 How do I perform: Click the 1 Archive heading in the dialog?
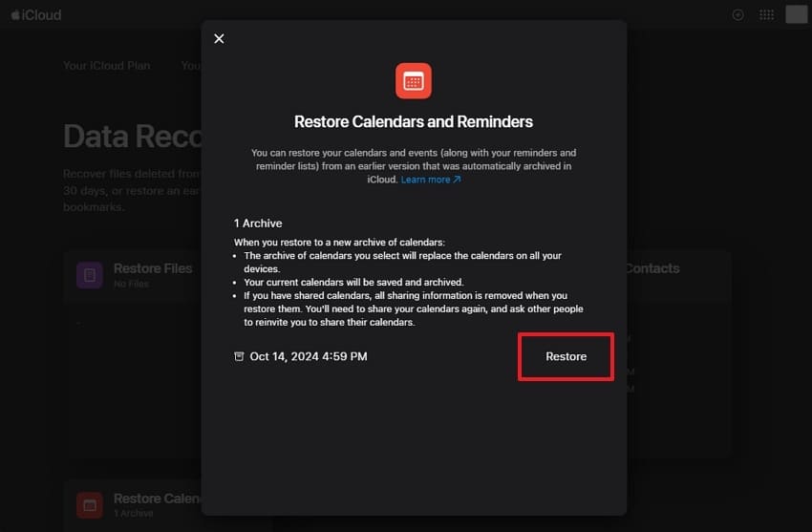click(x=258, y=223)
